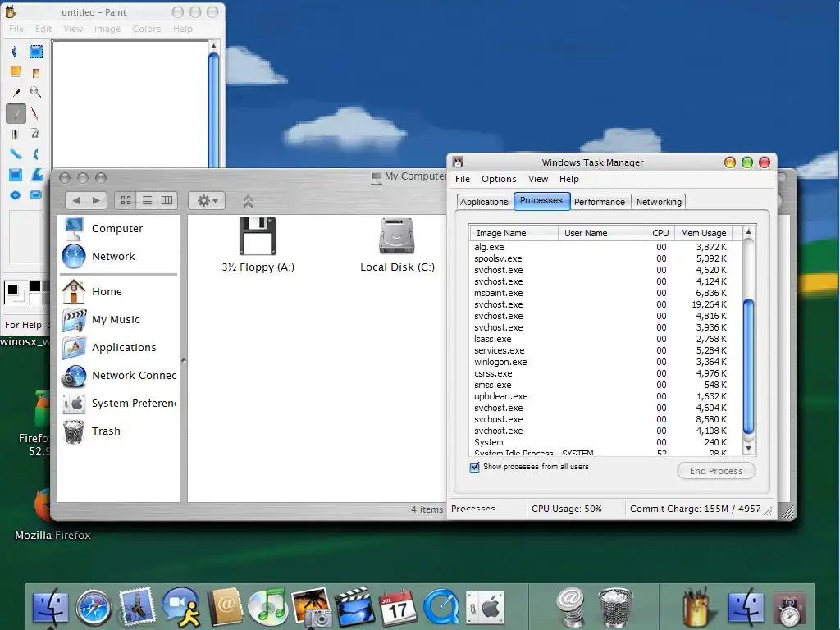This screenshot has width=840, height=630.
Task: Open the Networking tab in Task Manager
Action: (659, 202)
